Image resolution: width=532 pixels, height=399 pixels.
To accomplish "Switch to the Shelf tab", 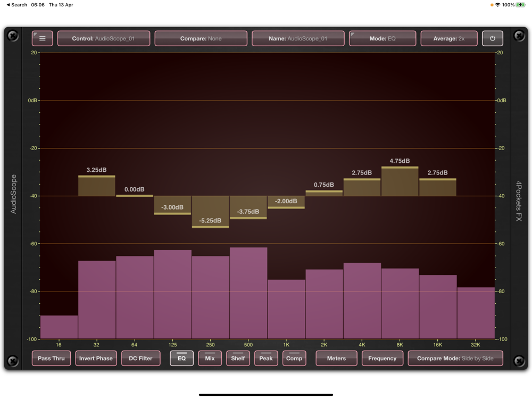I will coord(238,358).
